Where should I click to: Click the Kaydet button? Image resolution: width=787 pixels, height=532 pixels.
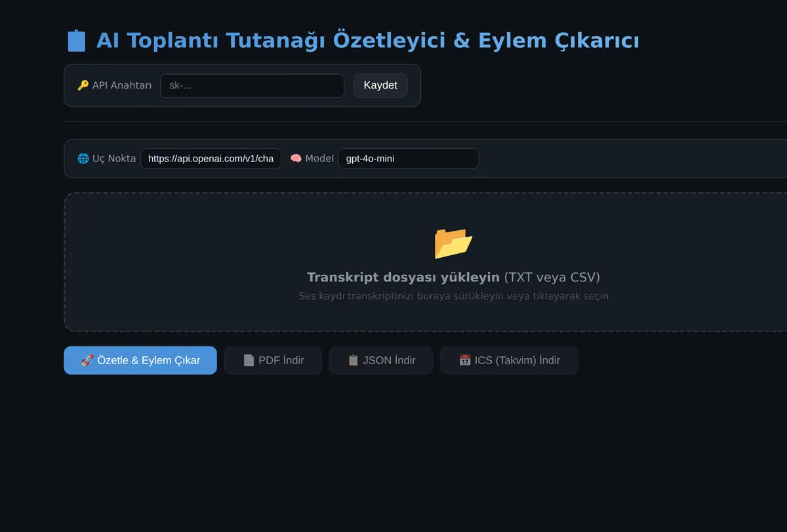pos(380,85)
